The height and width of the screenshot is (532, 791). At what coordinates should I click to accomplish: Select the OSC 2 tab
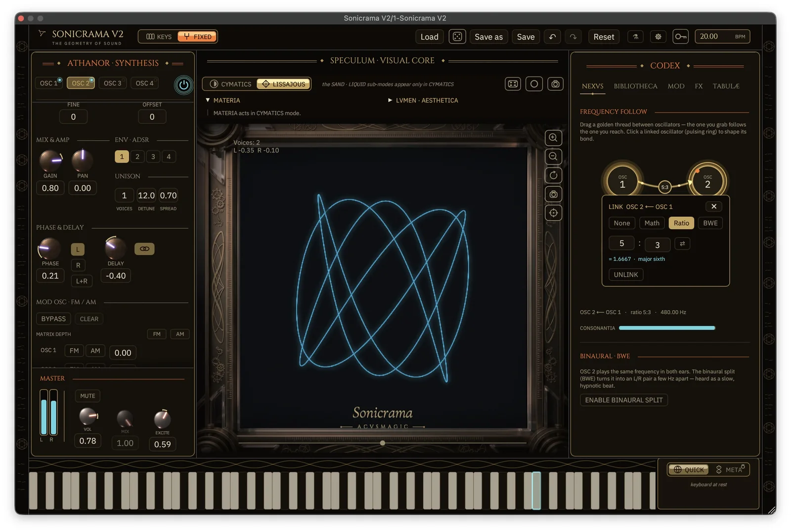81,83
